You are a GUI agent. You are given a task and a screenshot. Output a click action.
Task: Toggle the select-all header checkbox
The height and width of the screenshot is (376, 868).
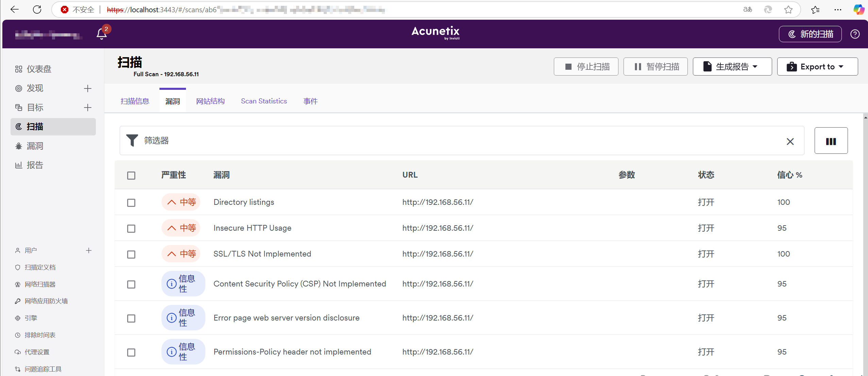131,176
